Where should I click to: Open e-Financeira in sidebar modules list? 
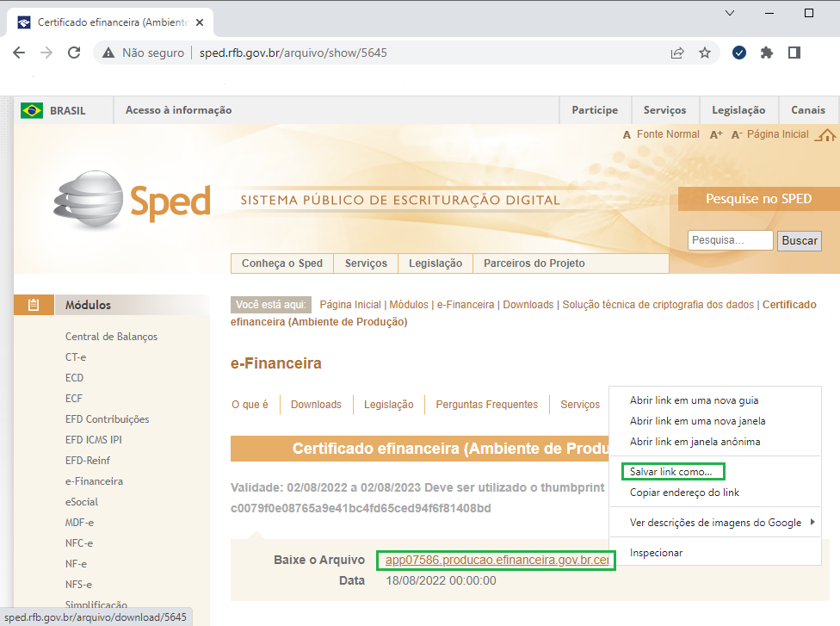pos(95,481)
